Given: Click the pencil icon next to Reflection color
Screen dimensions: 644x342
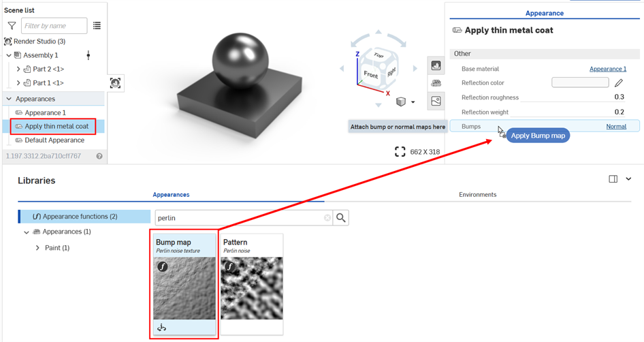Looking at the screenshot, I should click(x=619, y=83).
